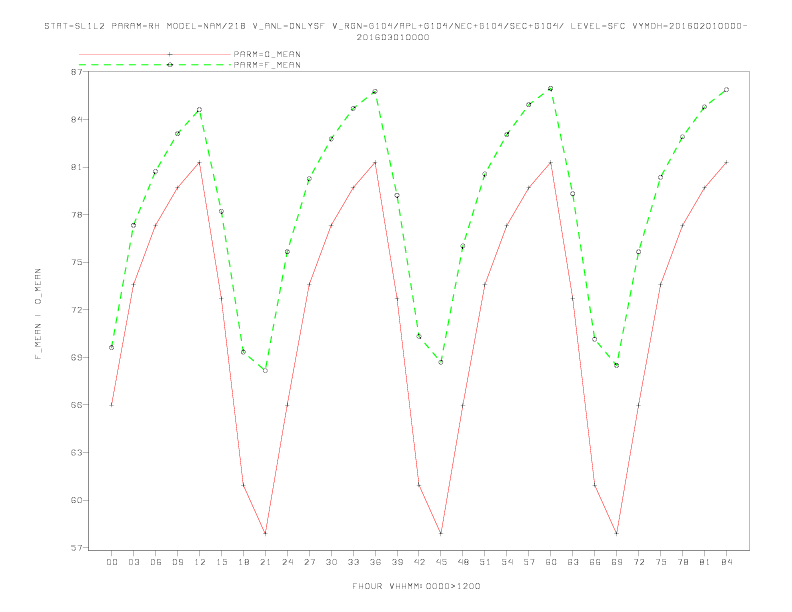Click the y-axis tick value 57
792x612 pixels.
tap(76, 548)
